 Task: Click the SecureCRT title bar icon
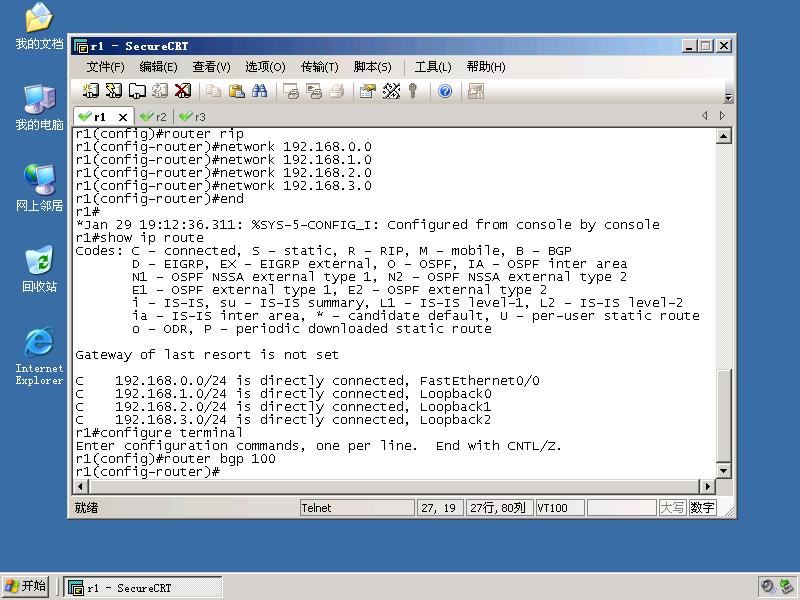click(81, 46)
